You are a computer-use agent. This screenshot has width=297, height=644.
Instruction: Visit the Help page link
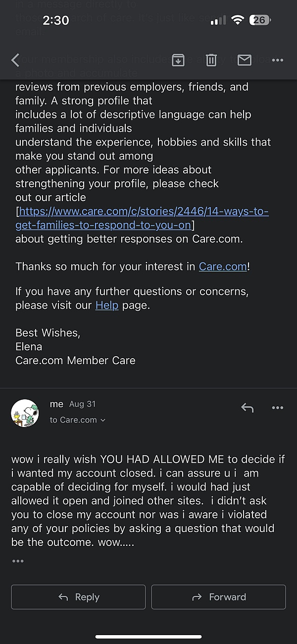click(106, 305)
